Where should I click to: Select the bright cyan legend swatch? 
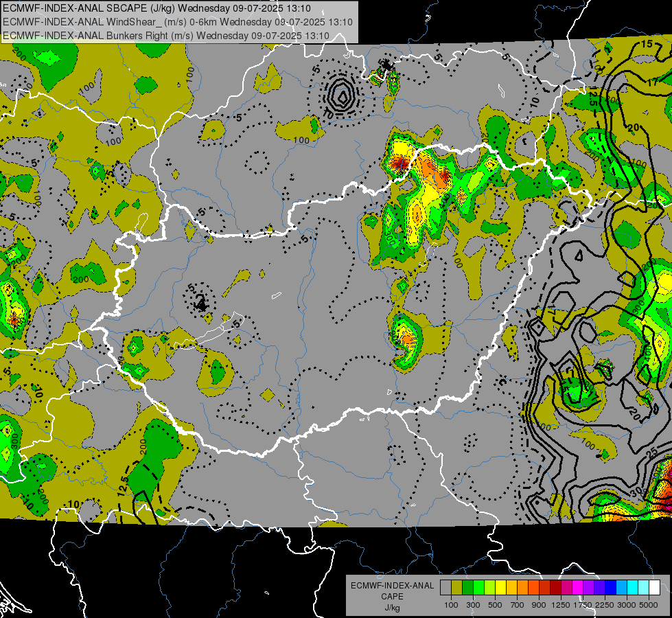coord(633,587)
